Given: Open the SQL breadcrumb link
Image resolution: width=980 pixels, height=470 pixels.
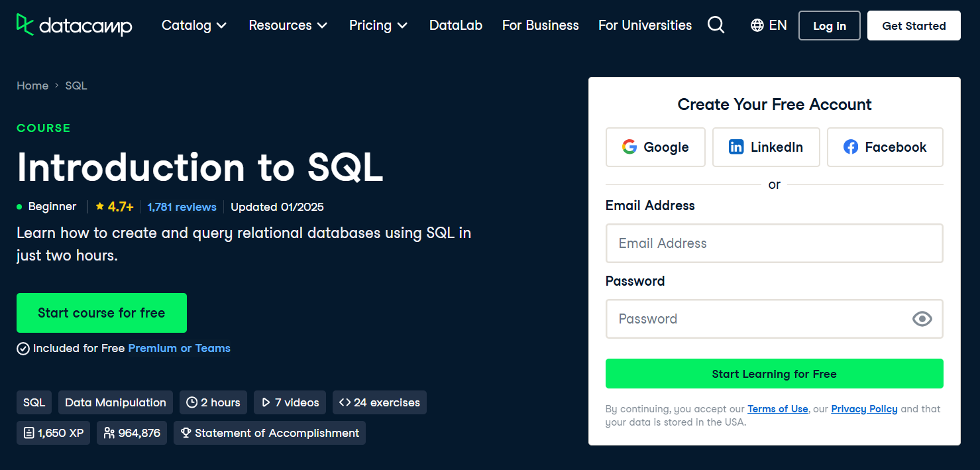Looking at the screenshot, I should tap(76, 86).
